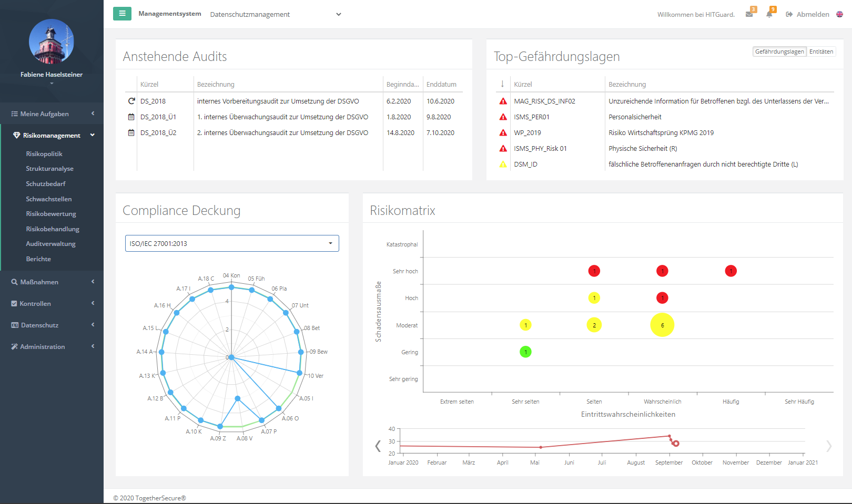Click the yellow warning icon for DSM_ID
852x504 pixels.
click(x=503, y=164)
